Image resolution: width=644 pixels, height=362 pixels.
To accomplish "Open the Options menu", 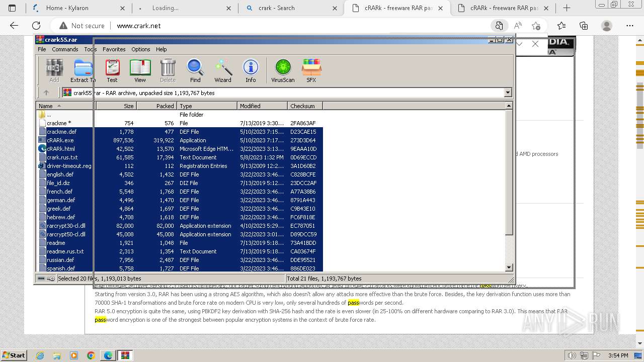I will pyautogui.click(x=141, y=49).
